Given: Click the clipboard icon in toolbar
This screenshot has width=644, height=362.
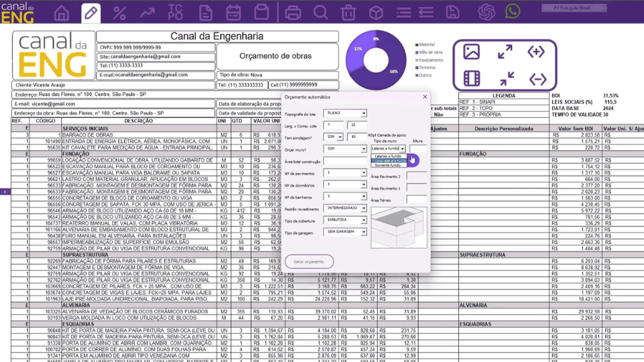Looking at the screenshot, I should (261, 12).
